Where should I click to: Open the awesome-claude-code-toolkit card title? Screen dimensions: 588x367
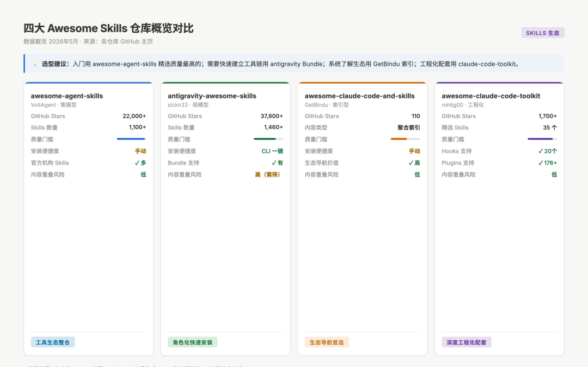(491, 96)
